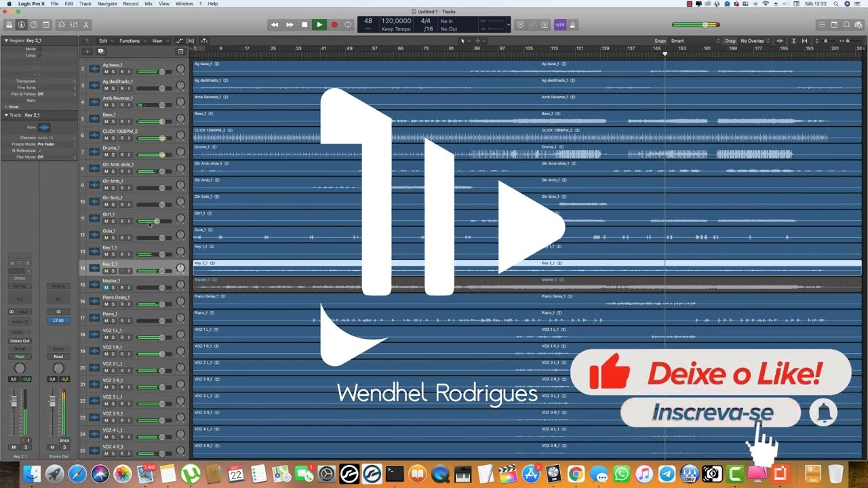Open the Note Pads icon

click(834, 24)
